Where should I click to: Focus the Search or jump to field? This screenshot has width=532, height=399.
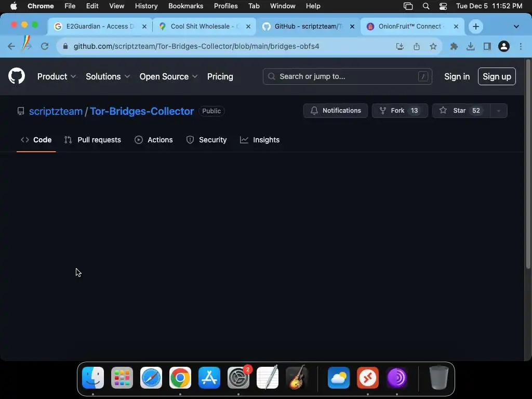347,76
